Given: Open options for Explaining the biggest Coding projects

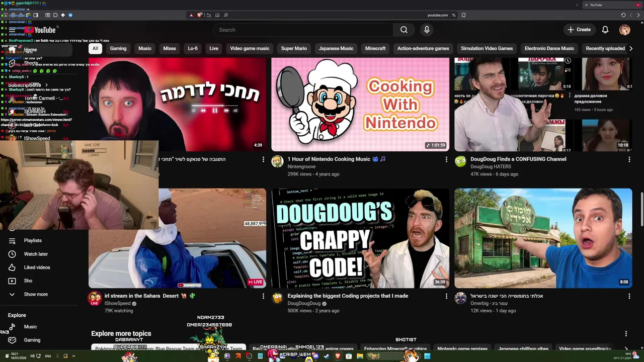Looking at the screenshot, I should pyautogui.click(x=446, y=296).
